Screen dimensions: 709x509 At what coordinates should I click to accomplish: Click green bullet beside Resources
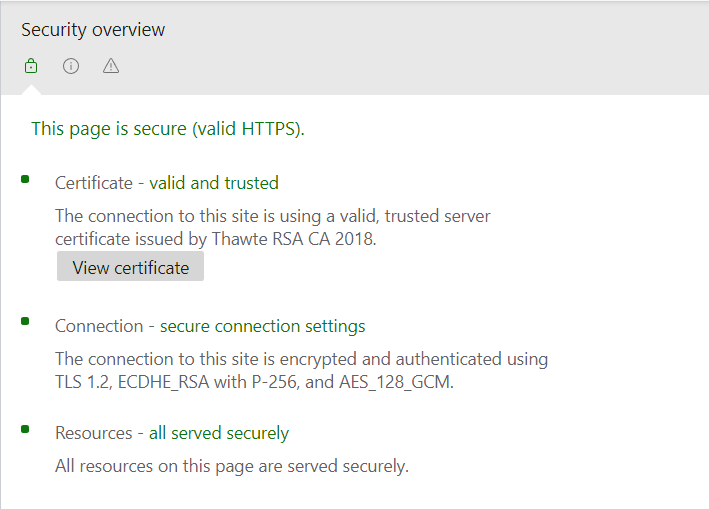tap(25, 429)
